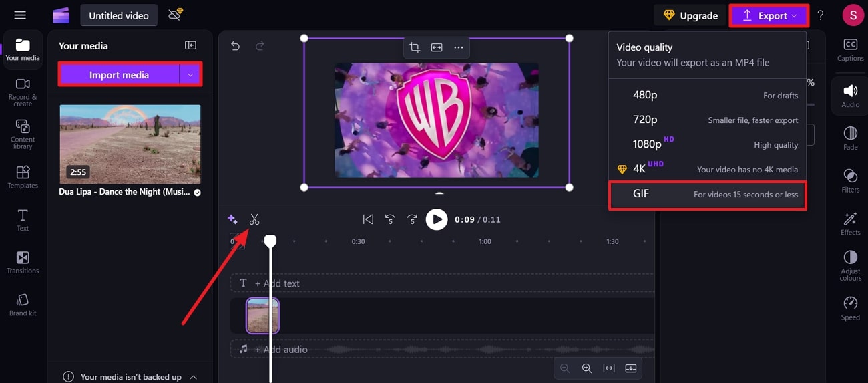This screenshot has height=383, width=868.
Task: Choose 4K UHD export quality
Action: (708, 169)
